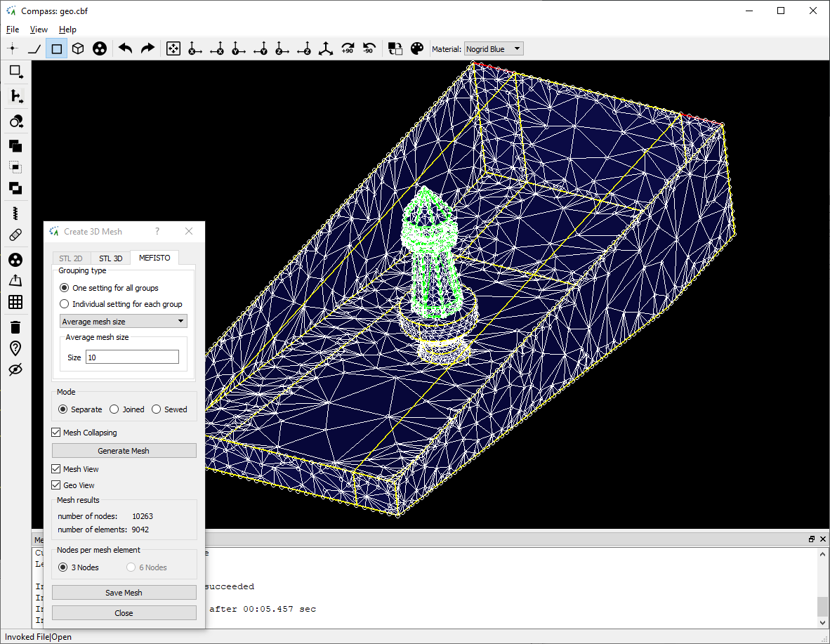The height and width of the screenshot is (644, 830).
Task: Uncheck the Mesh Collapsing checkbox
Action: tap(57, 433)
